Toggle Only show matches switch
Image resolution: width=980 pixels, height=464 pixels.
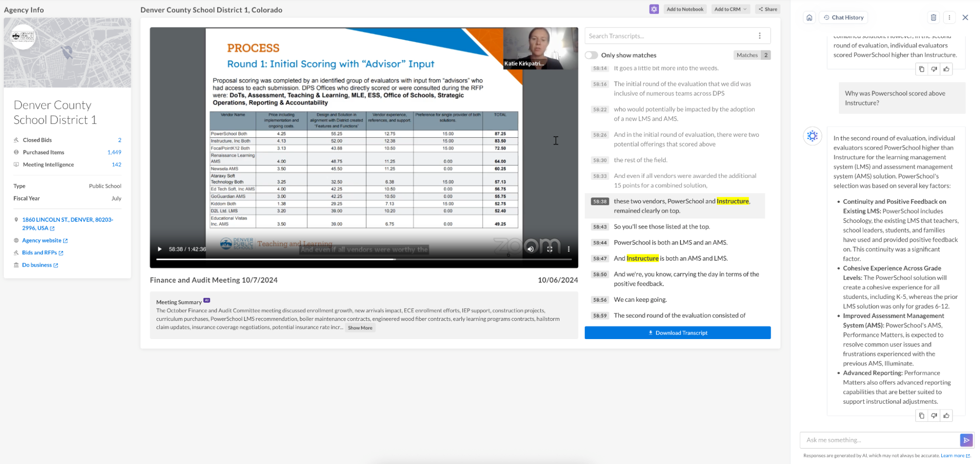tap(592, 55)
